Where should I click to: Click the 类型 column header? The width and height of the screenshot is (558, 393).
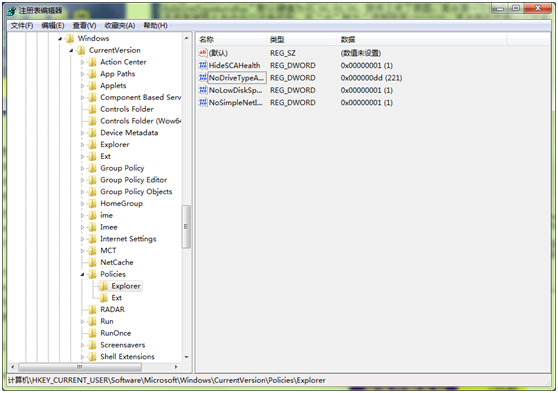302,40
